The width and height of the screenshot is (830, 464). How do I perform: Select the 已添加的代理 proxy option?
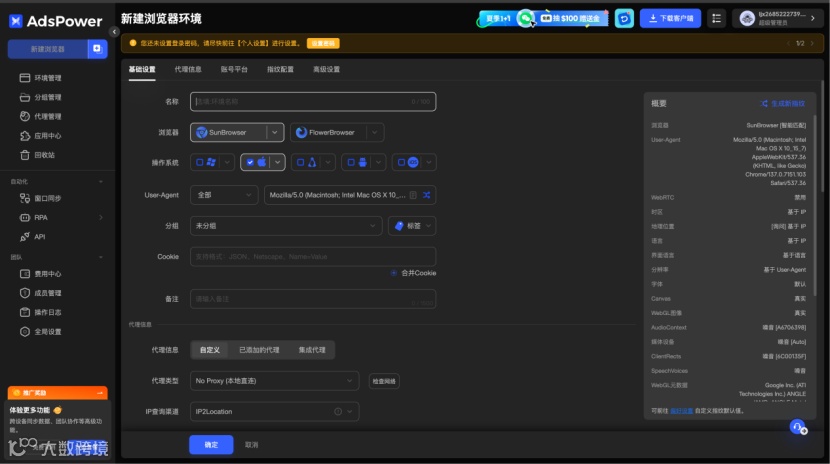pyautogui.click(x=259, y=350)
